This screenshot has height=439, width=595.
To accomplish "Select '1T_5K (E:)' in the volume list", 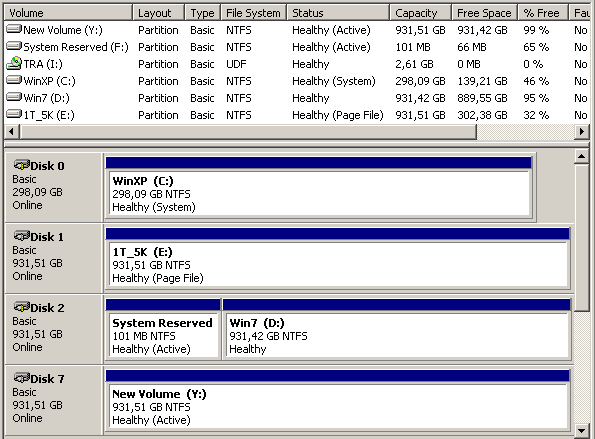I will pyautogui.click(x=49, y=115).
